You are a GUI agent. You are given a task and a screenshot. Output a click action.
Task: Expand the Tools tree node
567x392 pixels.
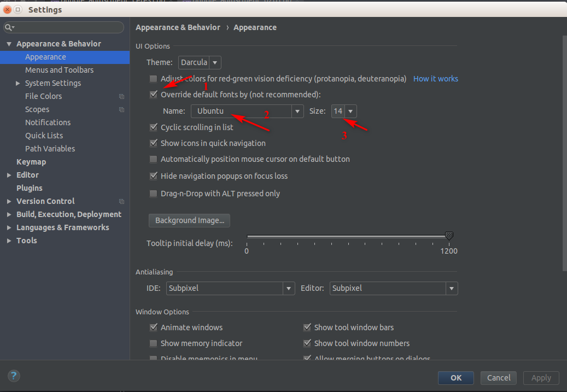pyautogui.click(x=9, y=241)
